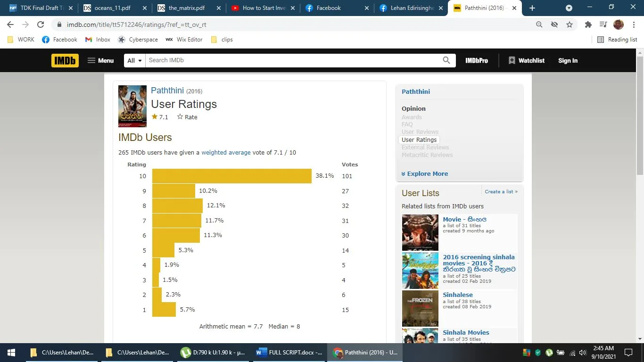Screen dimensions: 644x362
Task: Open the Paththini title link
Action: coord(167,90)
